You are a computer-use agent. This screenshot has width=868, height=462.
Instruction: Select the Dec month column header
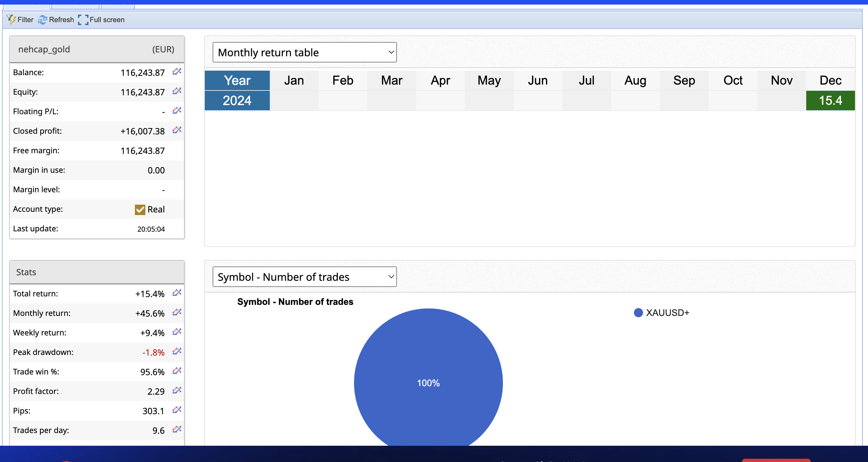(830, 80)
